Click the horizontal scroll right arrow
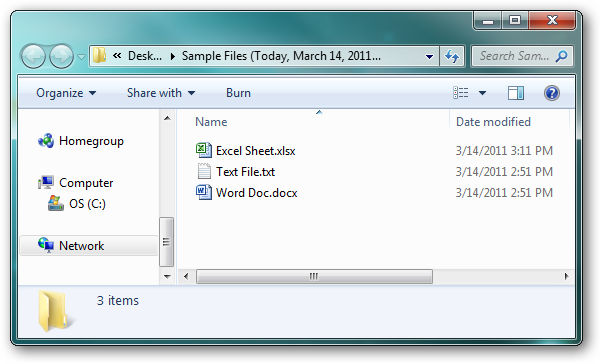The height and width of the screenshot is (364, 601). pos(567,276)
